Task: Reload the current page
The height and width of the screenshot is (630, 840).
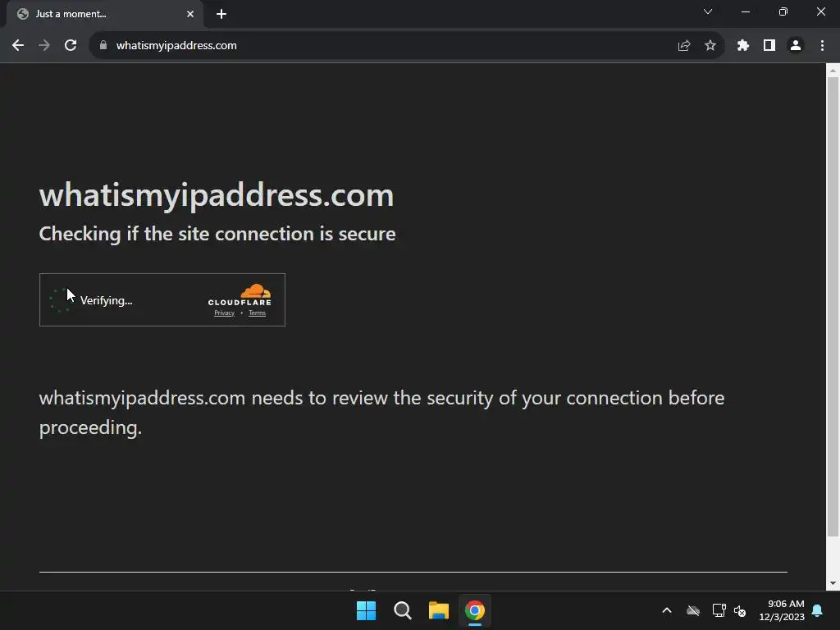Action: [x=71, y=46]
